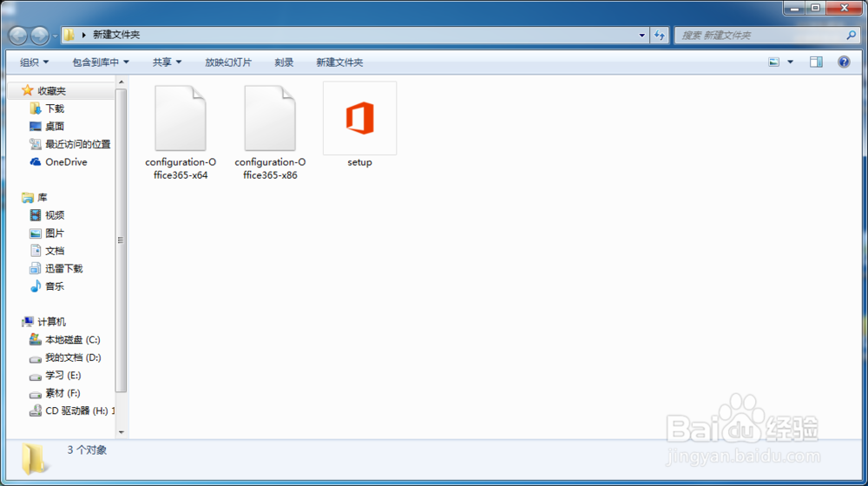Click the folder icon in address bar
This screenshot has height=486, width=868.
tap(69, 35)
